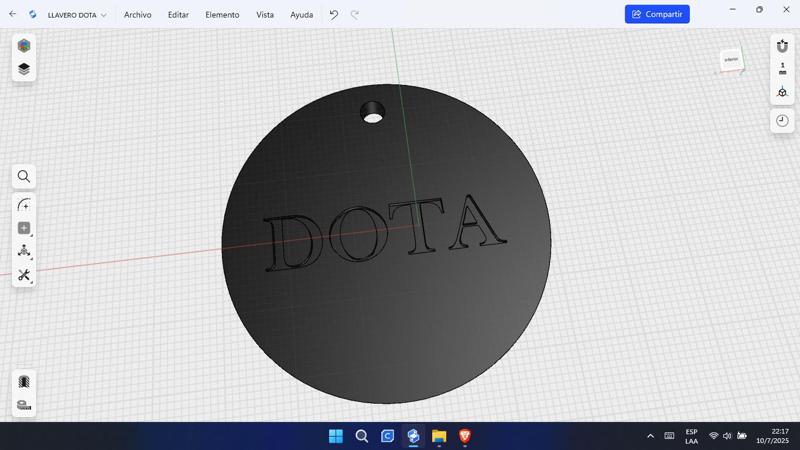Open the Transform tool menu

24,251
